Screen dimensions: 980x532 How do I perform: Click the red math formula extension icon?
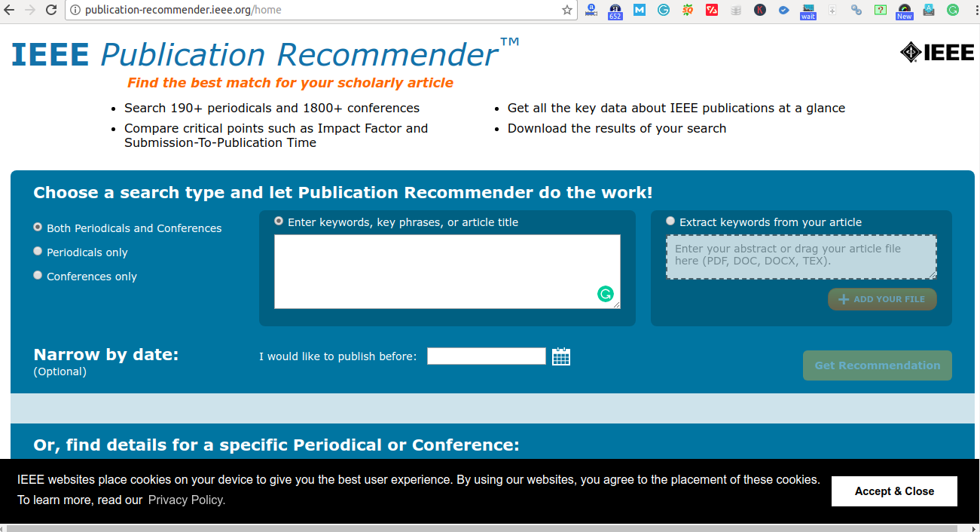coord(712,10)
